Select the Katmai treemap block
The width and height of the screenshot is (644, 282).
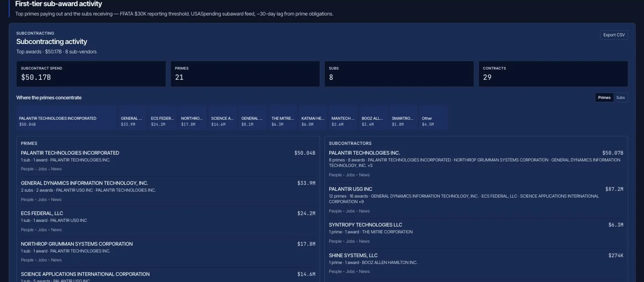click(x=313, y=118)
